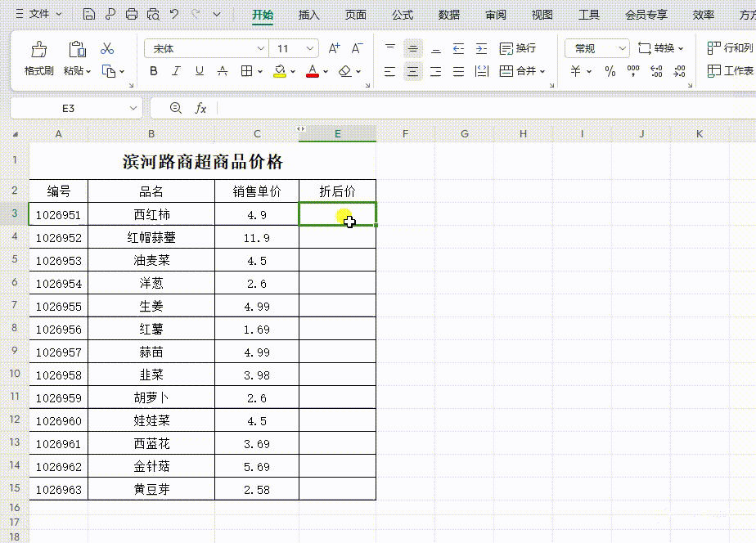The image size is (756, 543).
Task: Click the 合并 merge cells button
Action: coord(517,71)
